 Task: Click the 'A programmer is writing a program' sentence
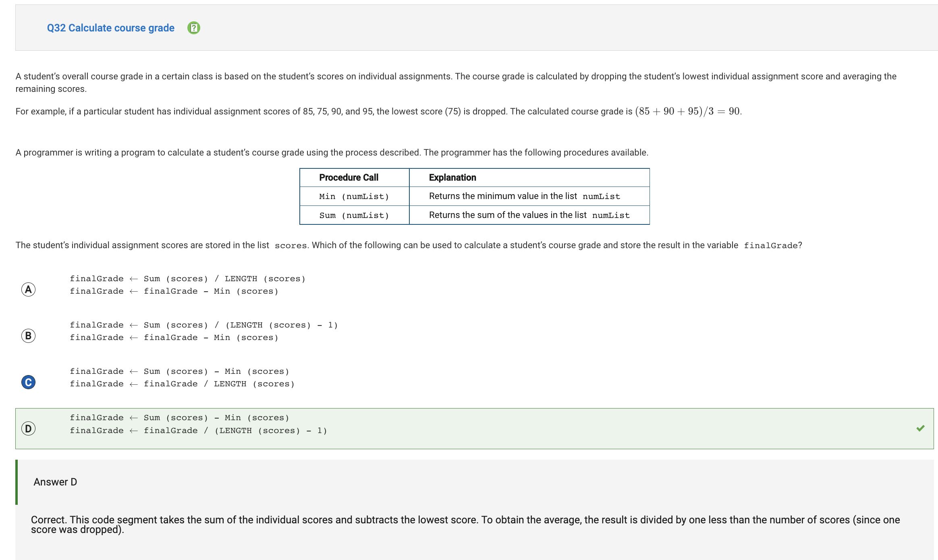[332, 153]
